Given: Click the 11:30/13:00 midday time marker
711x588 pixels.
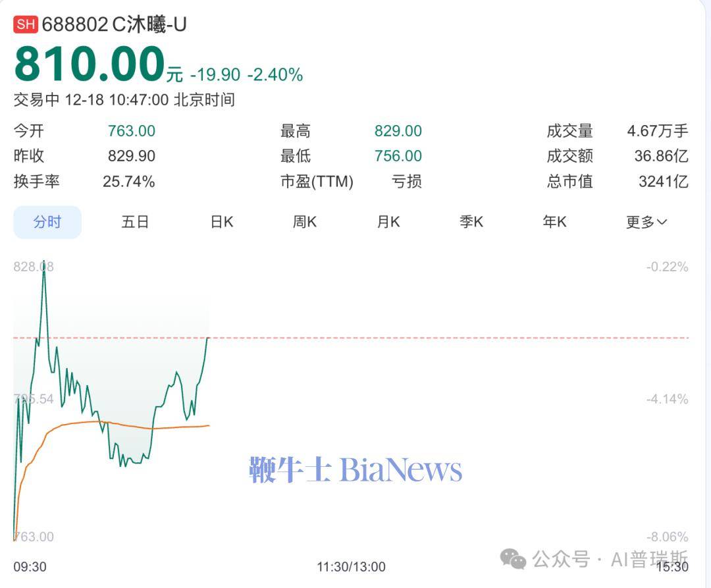Looking at the screenshot, I should (x=351, y=566).
